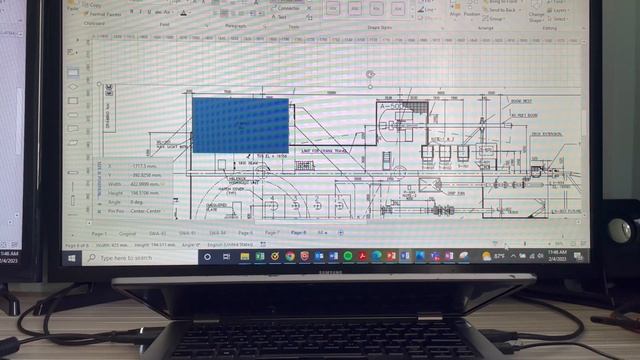Pick the third shape style thumbnail
This screenshot has width=640, height=360.
point(376,9)
